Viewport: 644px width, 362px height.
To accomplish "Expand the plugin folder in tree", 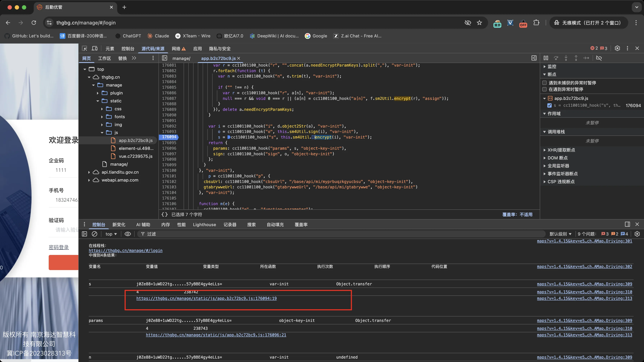I will (98, 93).
